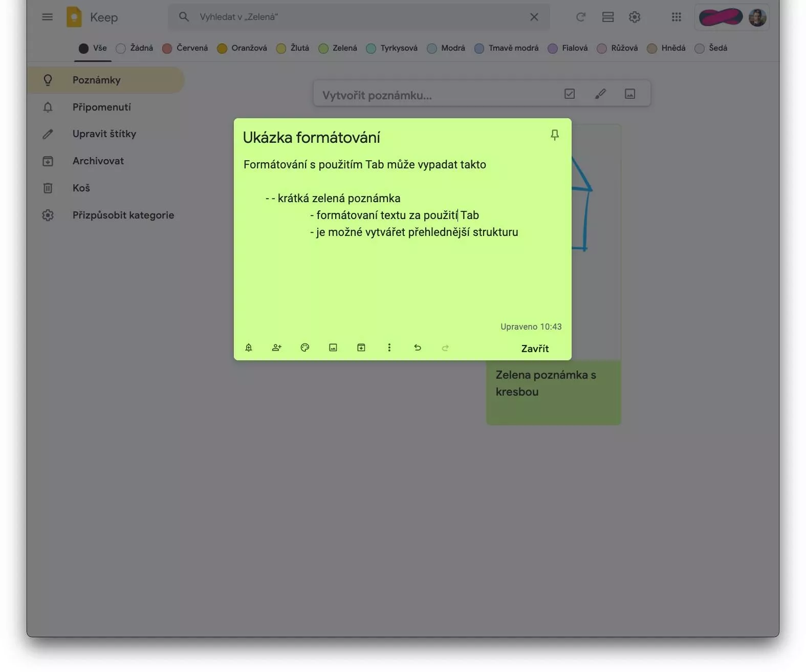Image resolution: width=806 pixels, height=672 pixels.
Task: Click line 'Formátování s použitím Tab může vypadat takto'
Action: point(365,165)
